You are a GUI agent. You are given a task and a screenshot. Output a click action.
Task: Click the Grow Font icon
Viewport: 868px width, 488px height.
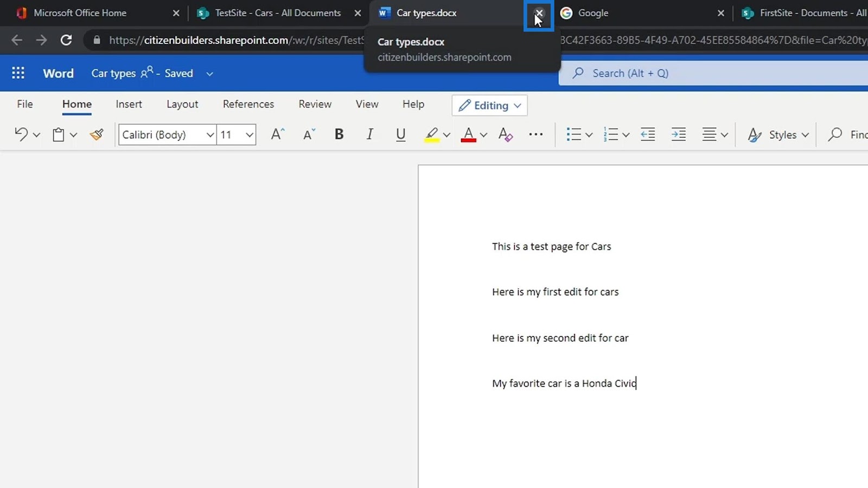tap(277, 134)
